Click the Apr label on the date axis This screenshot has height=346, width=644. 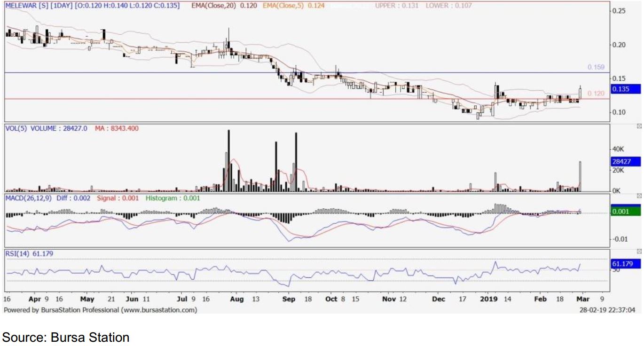pos(34,299)
